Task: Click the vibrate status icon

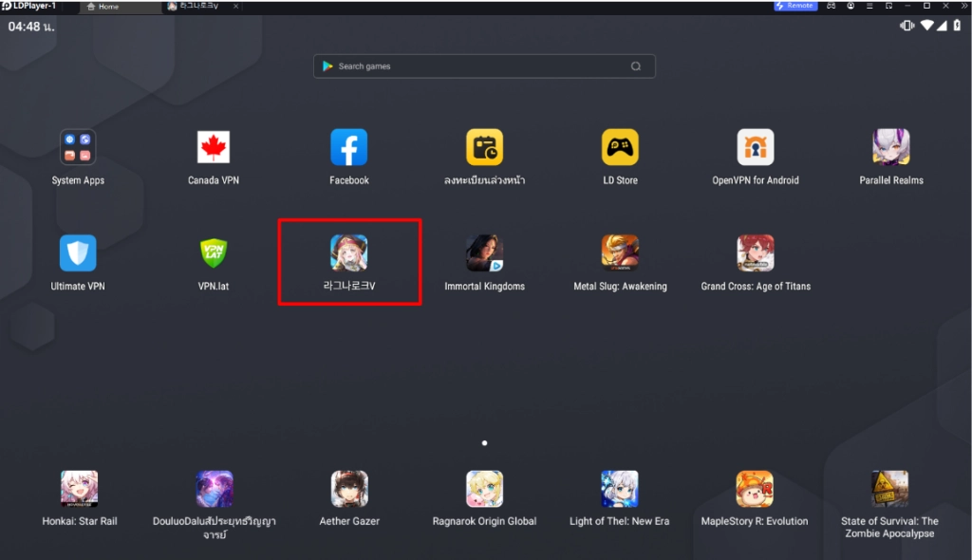Action: click(x=907, y=26)
